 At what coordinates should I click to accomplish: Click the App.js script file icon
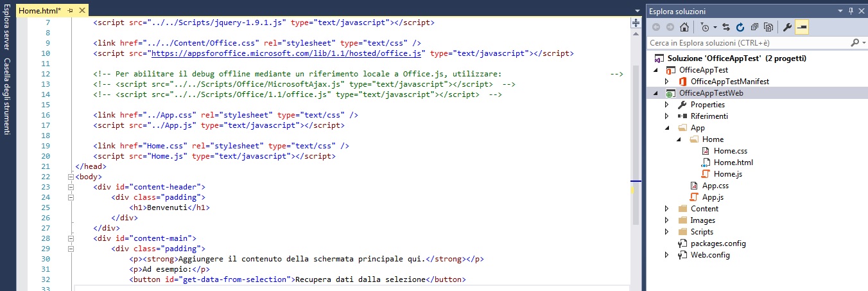click(x=695, y=197)
